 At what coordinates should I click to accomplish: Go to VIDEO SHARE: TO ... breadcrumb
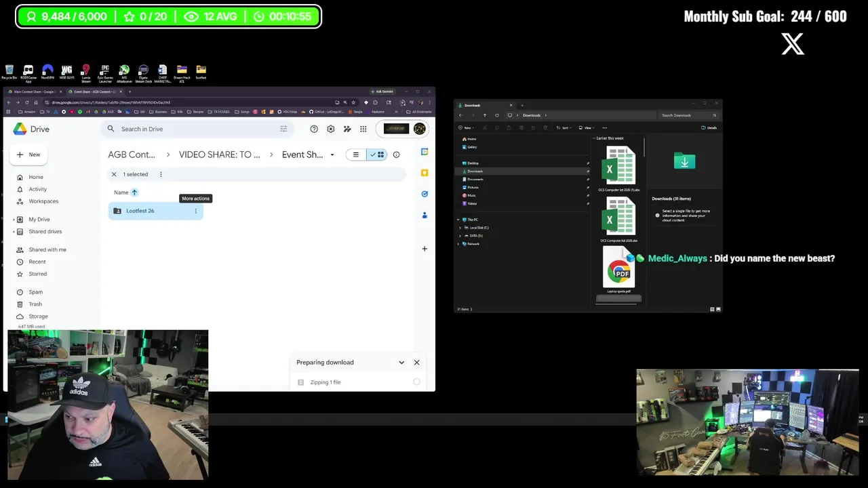pyautogui.click(x=220, y=155)
